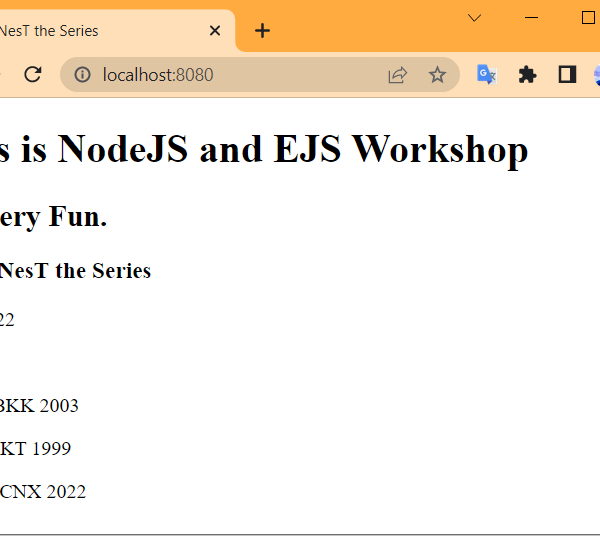Open the Google Translate extension
Viewport: 600px width, 536px height.
[487, 75]
